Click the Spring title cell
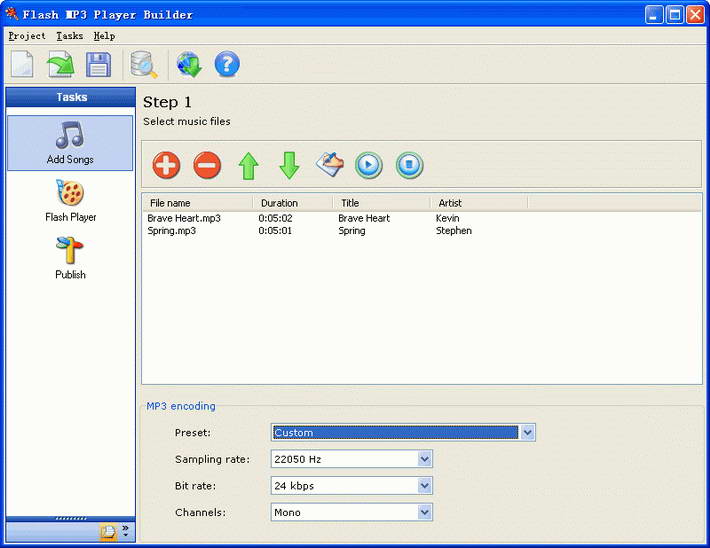The width and height of the screenshot is (710, 548). [x=352, y=231]
